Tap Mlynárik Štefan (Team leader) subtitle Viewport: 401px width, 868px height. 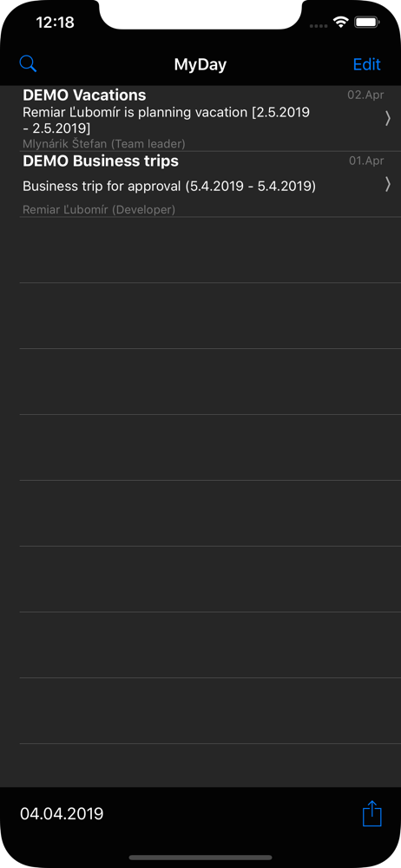[103, 144]
